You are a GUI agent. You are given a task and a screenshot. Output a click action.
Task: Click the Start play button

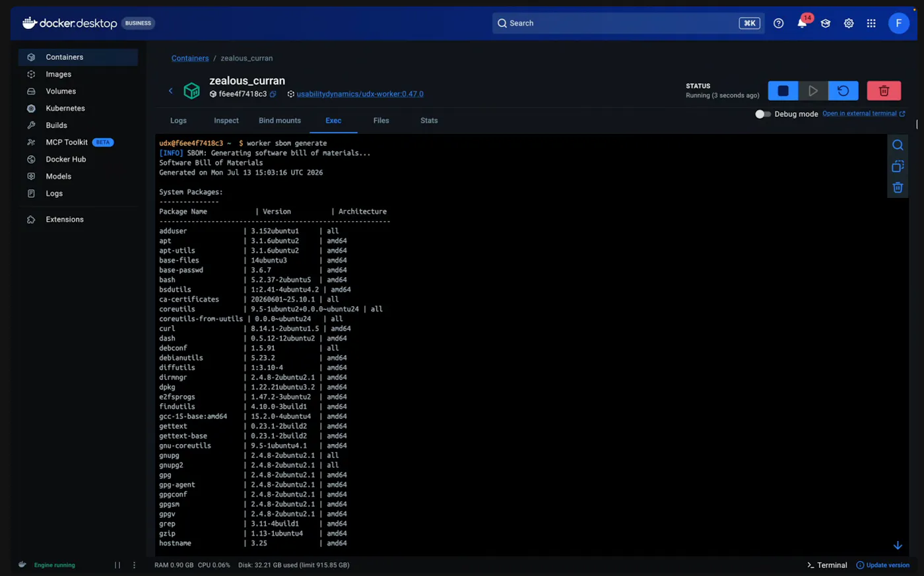[x=813, y=90]
